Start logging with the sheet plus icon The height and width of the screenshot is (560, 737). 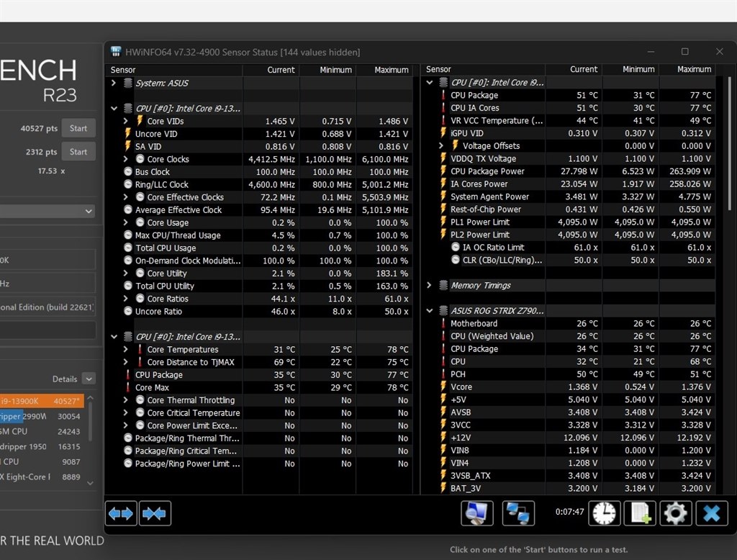click(x=640, y=513)
